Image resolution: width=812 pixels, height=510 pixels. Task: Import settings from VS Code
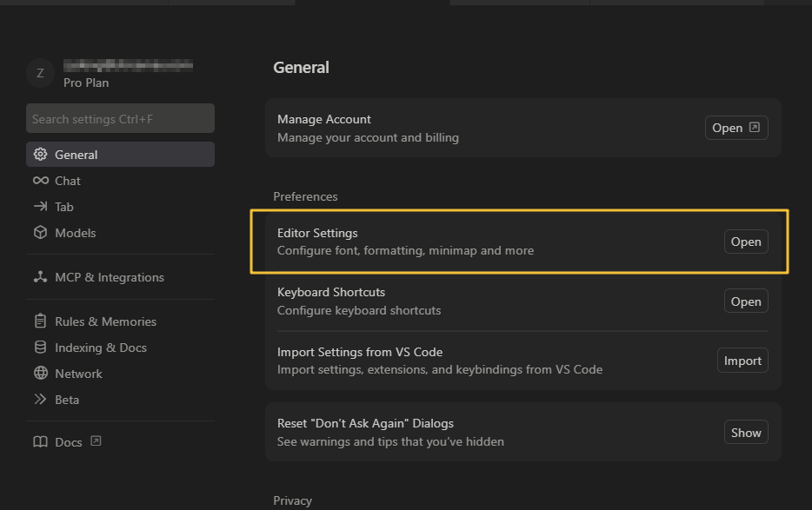pyautogui.click(x=742, y=361)
